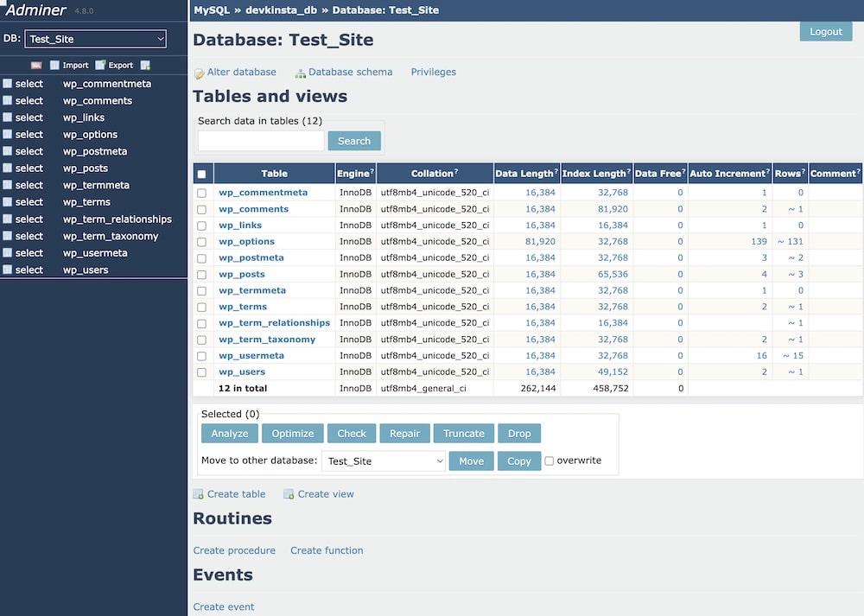The height and width of the screenshot is (616, 864).
Task: Open the SQL command icon in the sidebar
Action: [x=36, y=65]
